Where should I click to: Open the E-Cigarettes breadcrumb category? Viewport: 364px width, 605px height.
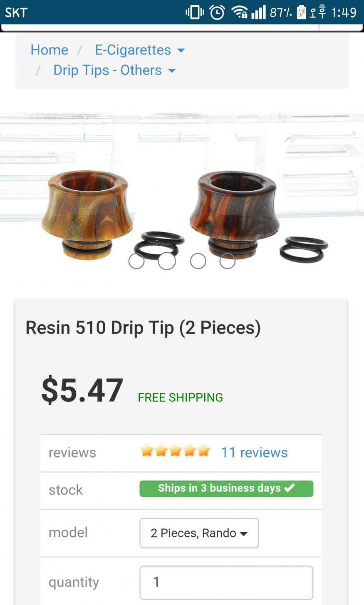pyautogui.click(x=133, y=50)
